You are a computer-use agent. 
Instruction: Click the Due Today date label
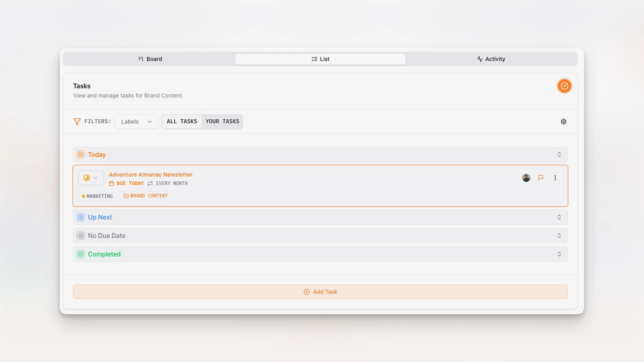click(130, 183)
